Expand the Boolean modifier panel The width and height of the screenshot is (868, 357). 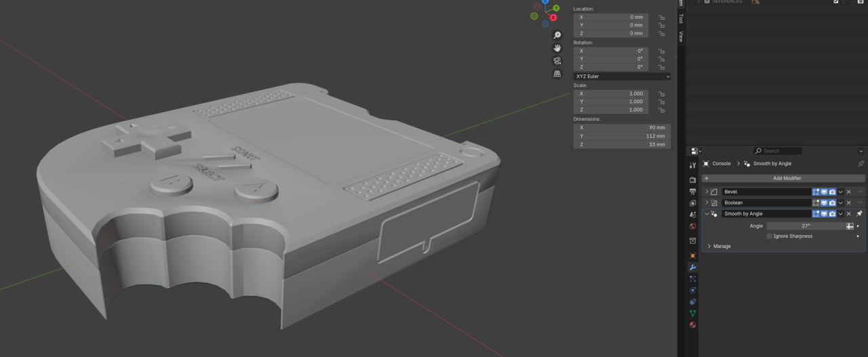click(707, 203)
